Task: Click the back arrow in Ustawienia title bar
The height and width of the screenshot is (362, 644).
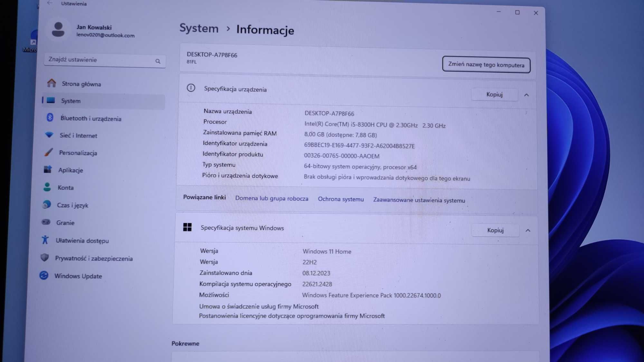Action: tap(50, 3)
